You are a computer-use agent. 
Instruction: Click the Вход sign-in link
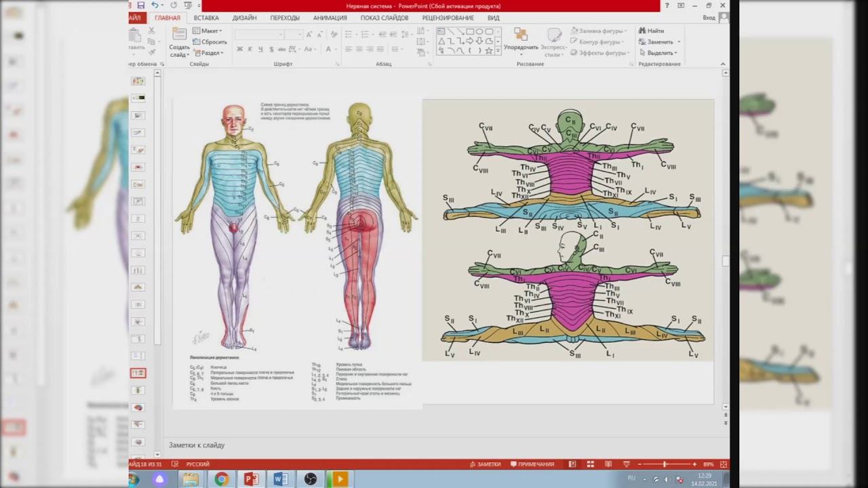[x=709, y=18]
